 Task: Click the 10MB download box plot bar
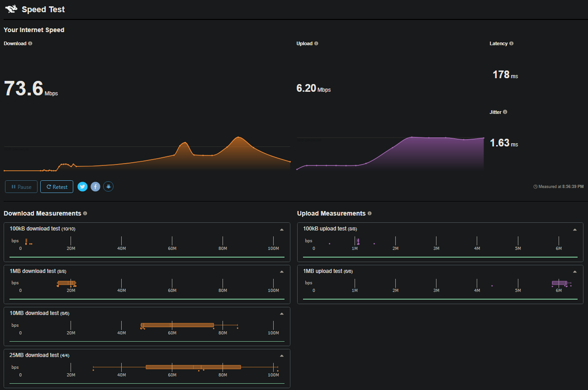coord(177,325)
